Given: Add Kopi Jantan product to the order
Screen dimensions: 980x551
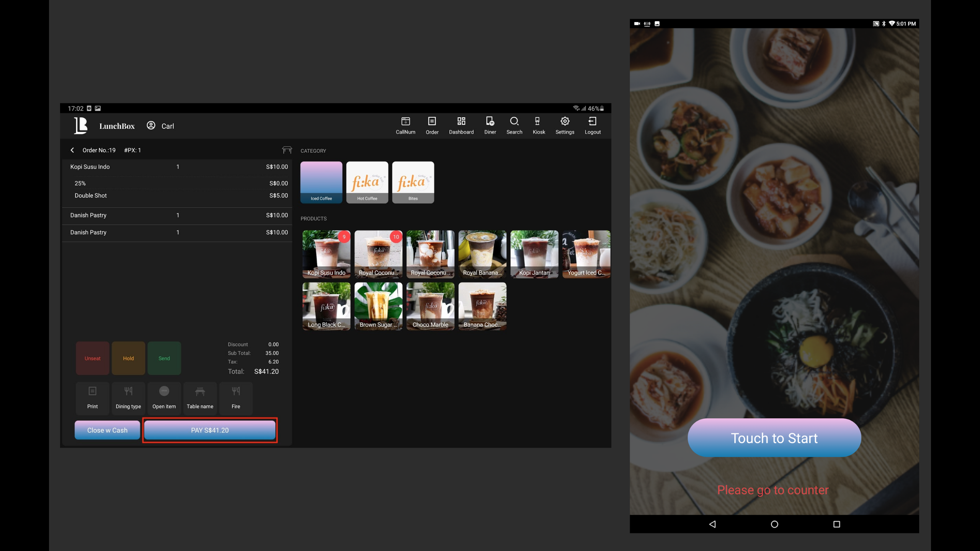Looking at the screenshot, I should (x=534, y=254).
